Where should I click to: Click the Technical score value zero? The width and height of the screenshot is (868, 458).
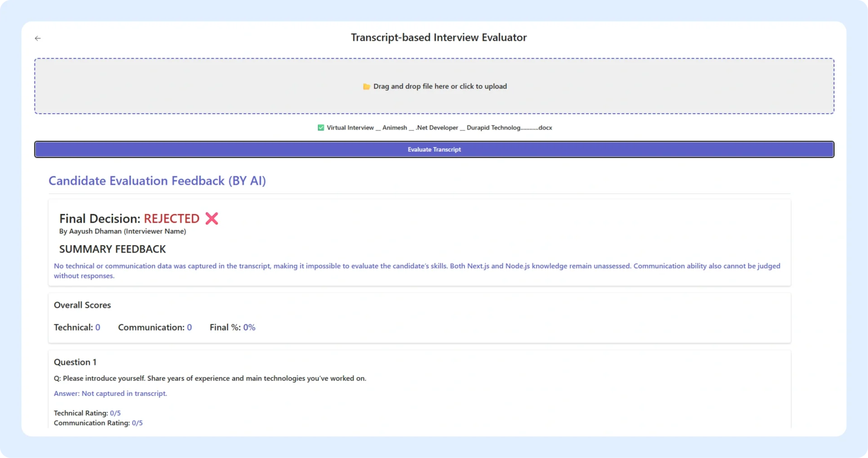tap(98, 327)
